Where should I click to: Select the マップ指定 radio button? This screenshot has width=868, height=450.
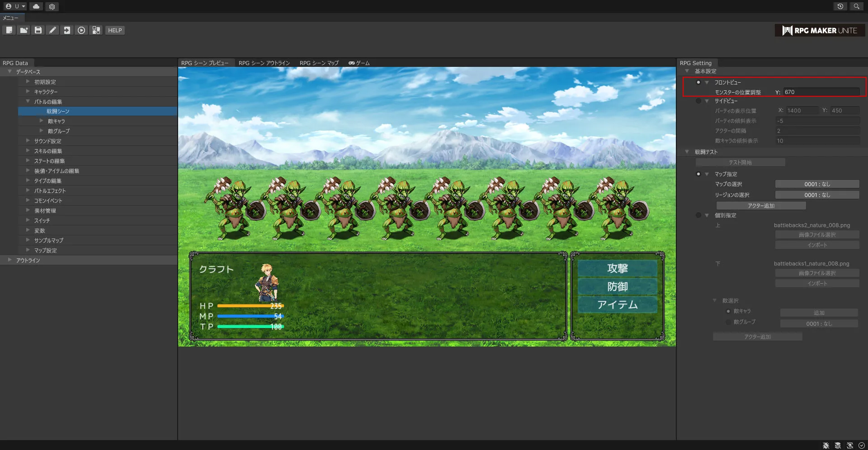point(698,174)
